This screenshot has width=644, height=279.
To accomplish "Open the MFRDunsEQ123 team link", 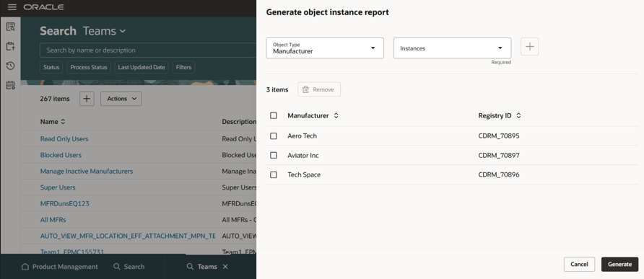I will click(x=64, y=203).
